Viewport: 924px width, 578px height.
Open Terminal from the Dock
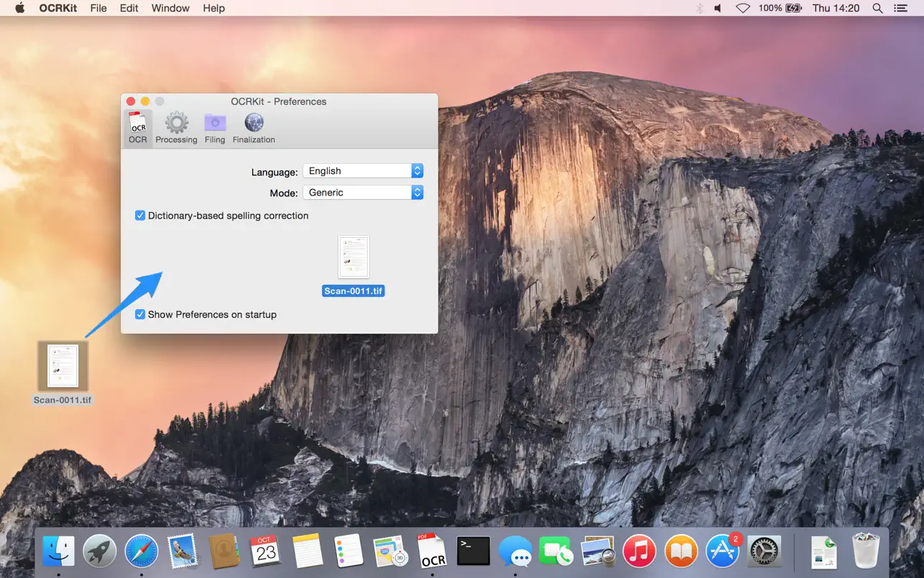[x=473, y=551]
